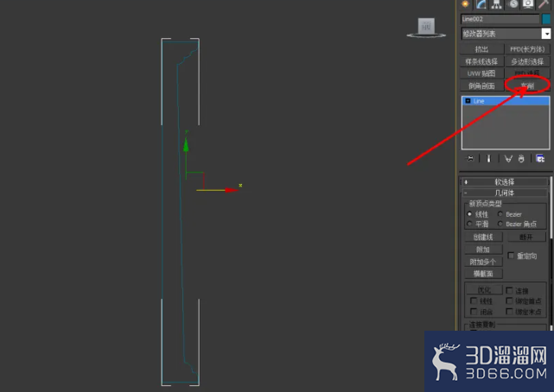Click the 断开 button
The image size is (554, 392).
[x=526, y=237]
